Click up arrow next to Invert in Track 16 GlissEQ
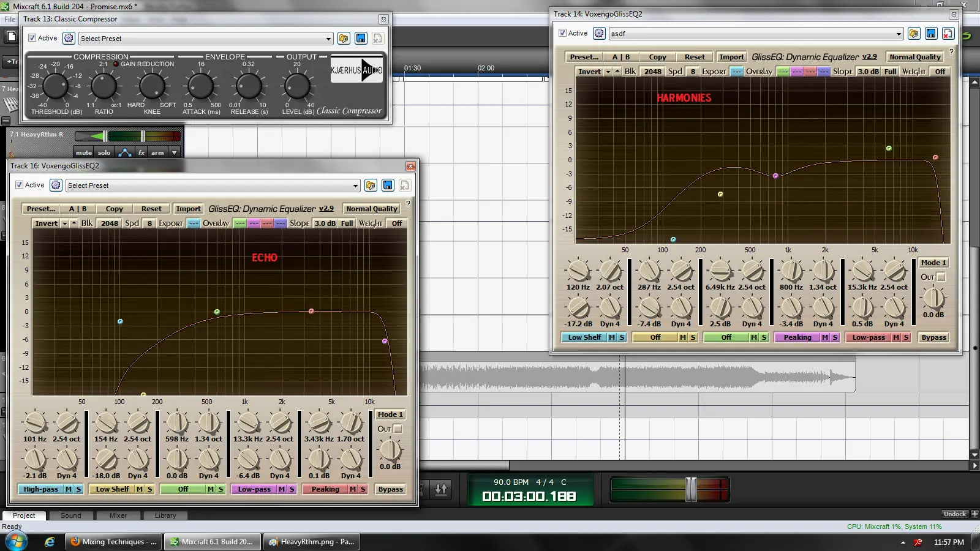This screenshot has height=551, width=980. [74, 223]
